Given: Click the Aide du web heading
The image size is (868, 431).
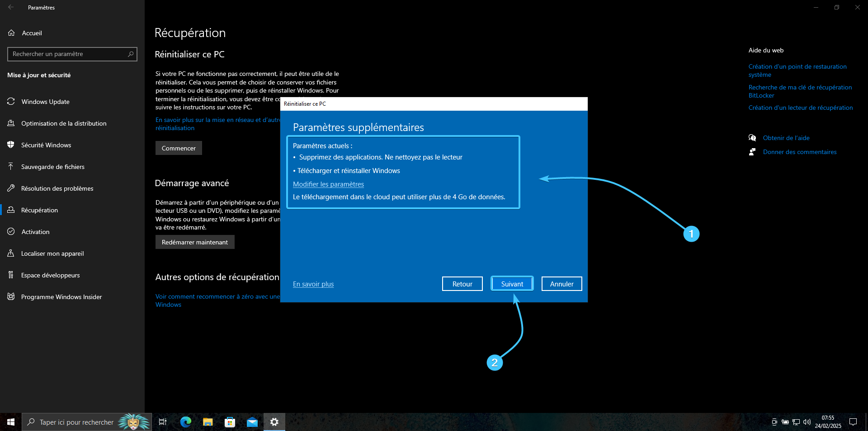Looking at the screenshot, I should pyautogui.click(x=766, y=50).
